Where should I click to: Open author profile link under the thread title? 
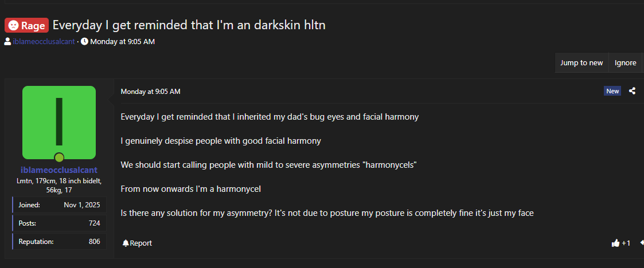(44, 41)
